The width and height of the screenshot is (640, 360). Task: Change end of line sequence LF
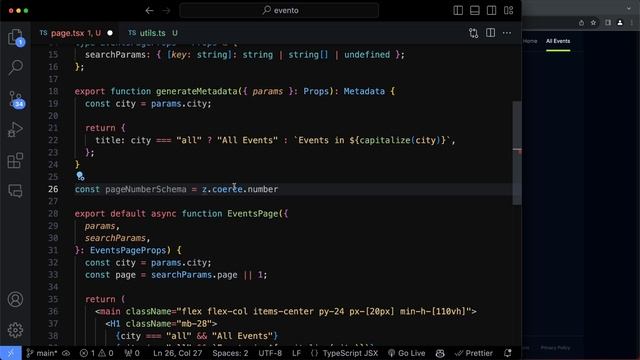[296, 353]
